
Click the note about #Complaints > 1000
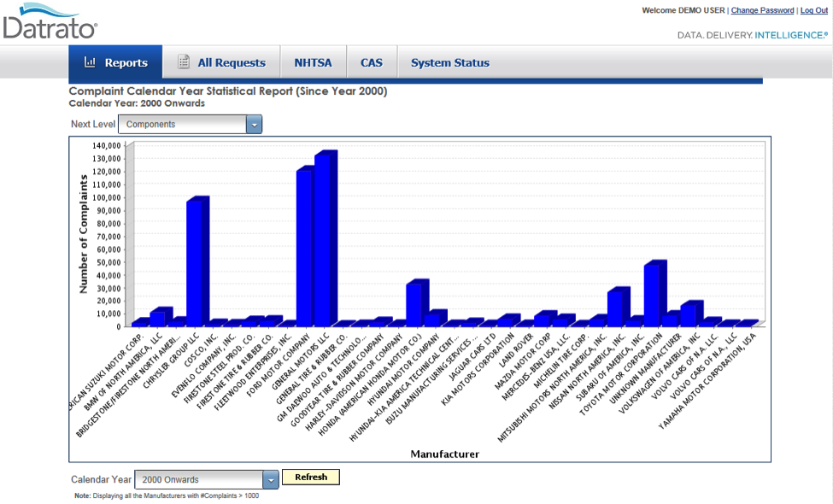tap(167, 495)
